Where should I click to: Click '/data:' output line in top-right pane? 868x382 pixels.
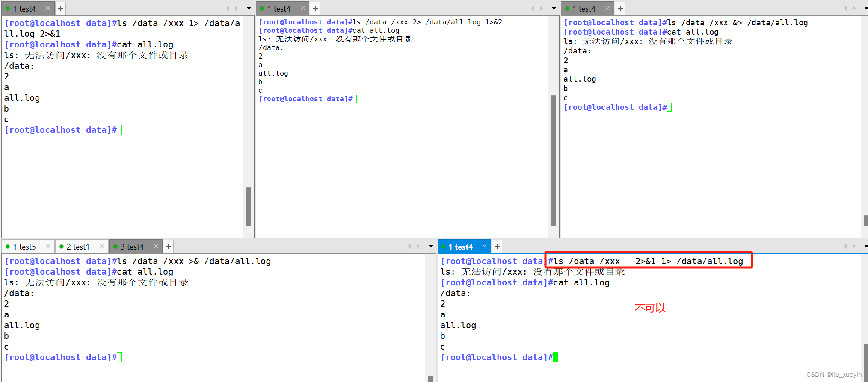point(578,51)
